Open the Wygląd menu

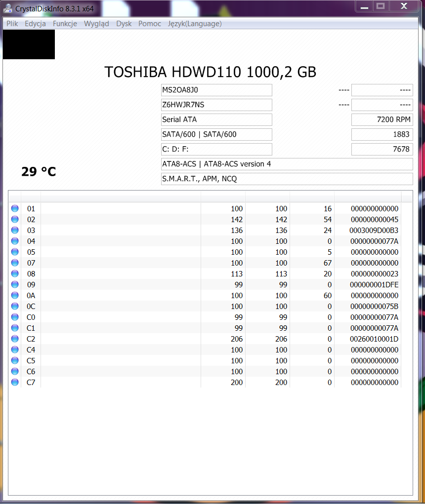[x=96, y=24]
